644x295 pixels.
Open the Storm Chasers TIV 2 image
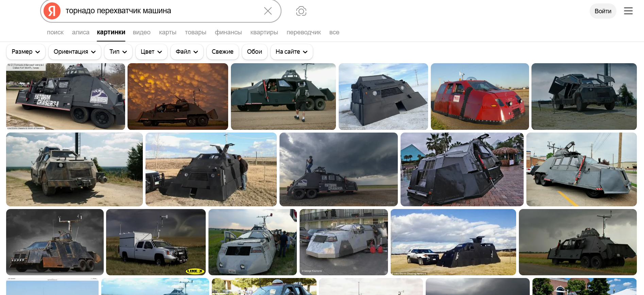66,97
